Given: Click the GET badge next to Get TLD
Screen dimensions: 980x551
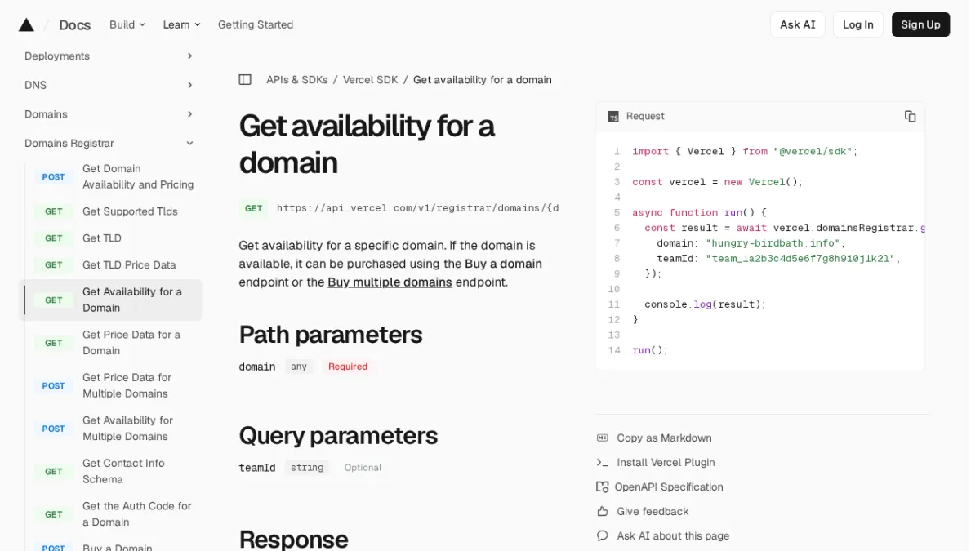Looking at the screenshot, I should (54, 238).
